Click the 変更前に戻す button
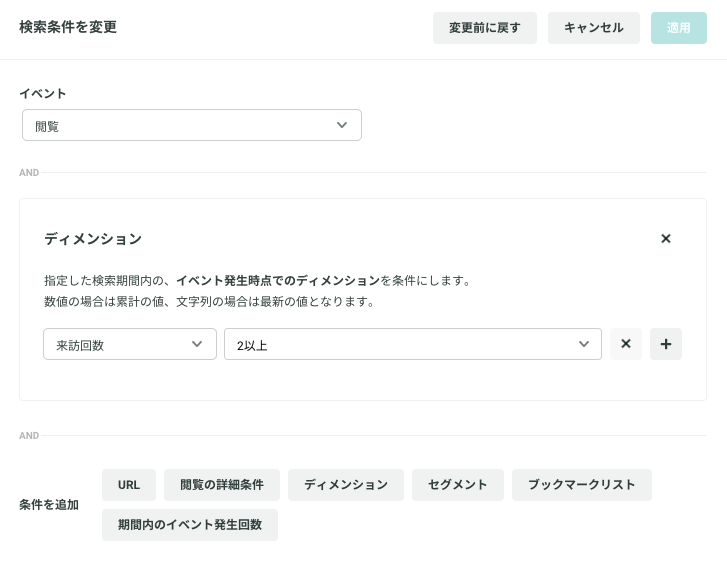Image resolution: width=727 pixels, height=588 pixels. click(x=485, y=28)
